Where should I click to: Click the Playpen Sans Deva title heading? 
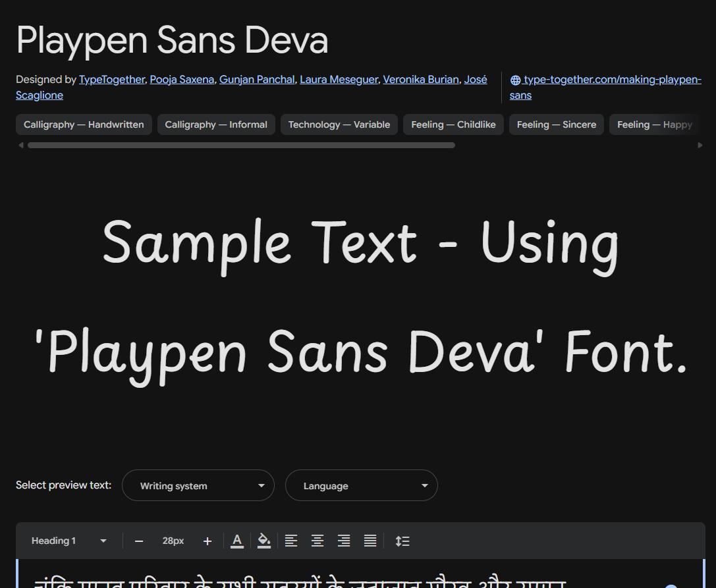pyautogui.click(x=172, y=41)
